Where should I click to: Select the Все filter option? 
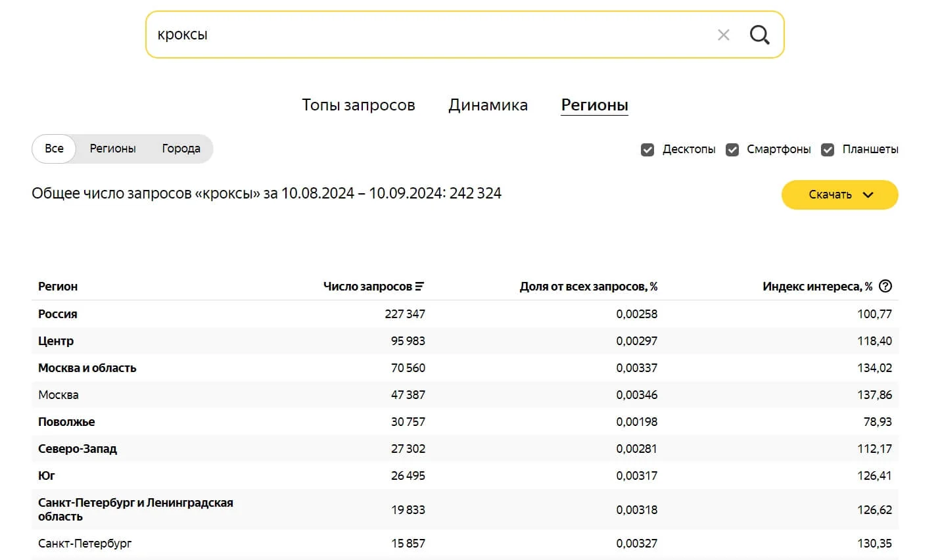[54, 149]
